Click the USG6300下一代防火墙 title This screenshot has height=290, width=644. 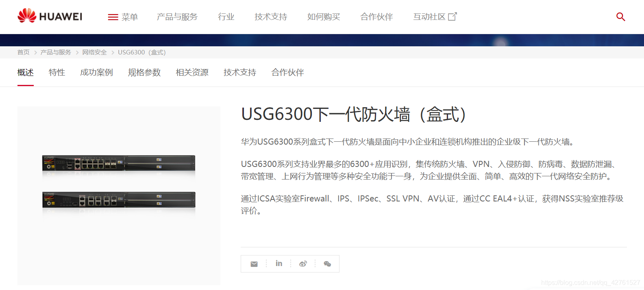[x=354, y=114]
